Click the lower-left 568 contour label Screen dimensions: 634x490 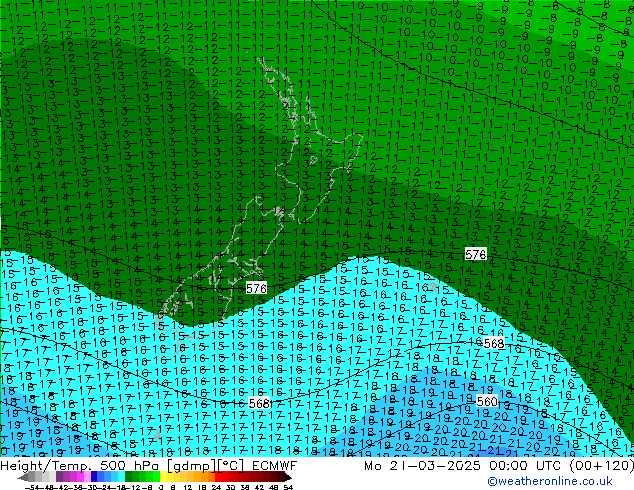259,403
